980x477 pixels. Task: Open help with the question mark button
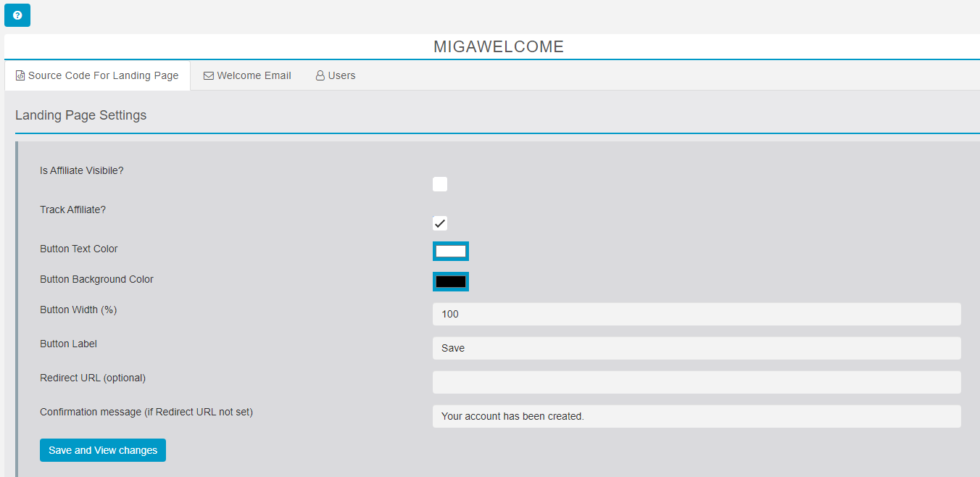(17, 15)
